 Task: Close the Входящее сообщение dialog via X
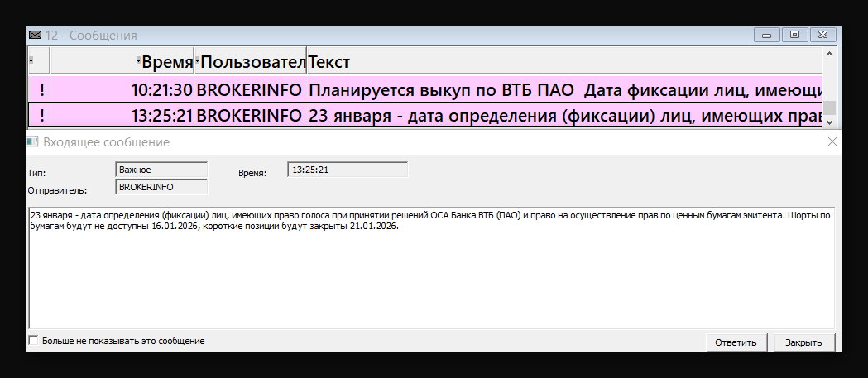click(832, 141)
